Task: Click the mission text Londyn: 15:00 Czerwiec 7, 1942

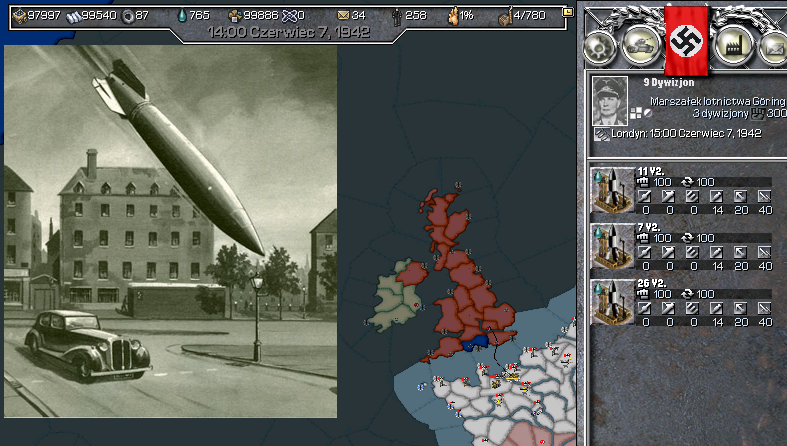Action: pyautogui.click(x=686, y=133)
